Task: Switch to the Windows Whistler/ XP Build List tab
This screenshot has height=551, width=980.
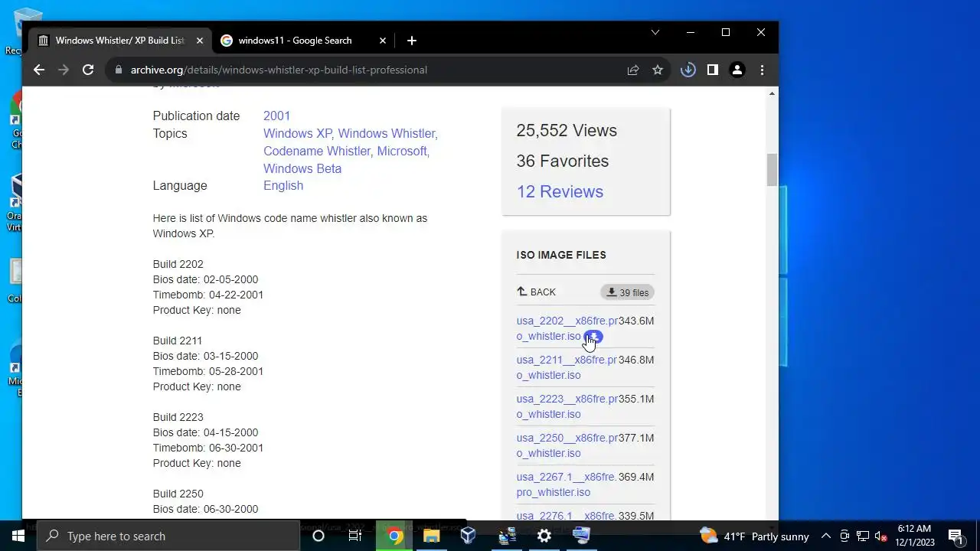Action: pos(120,41)
